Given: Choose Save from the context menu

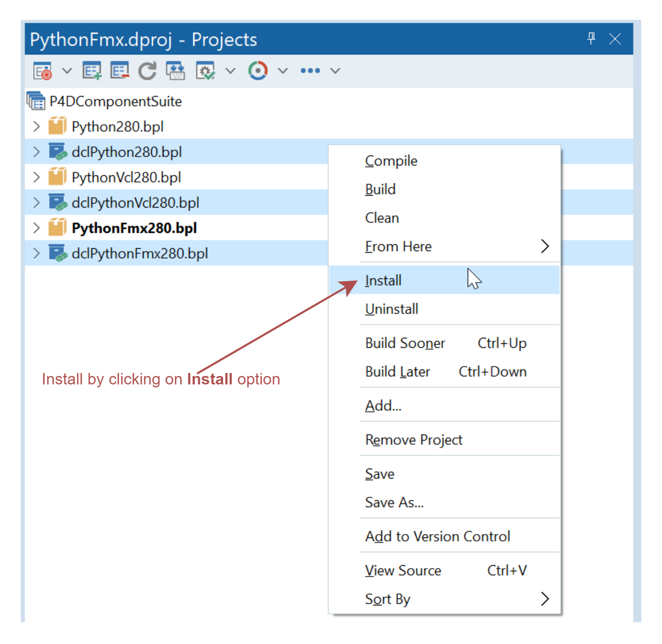Looking at the screenshot, I should (444, 474).
